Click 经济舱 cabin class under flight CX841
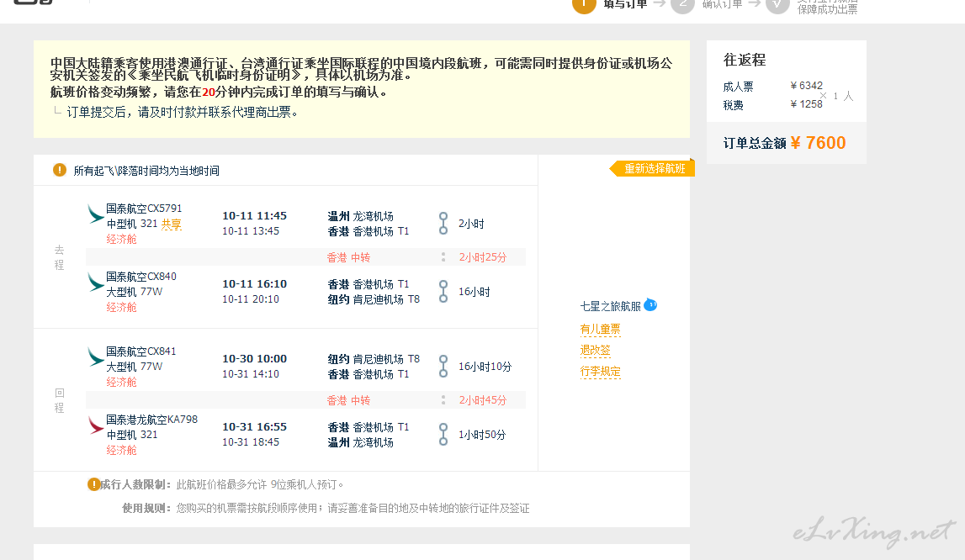The image size is (965, 560). pyautogui.click(x=121, y=382)
